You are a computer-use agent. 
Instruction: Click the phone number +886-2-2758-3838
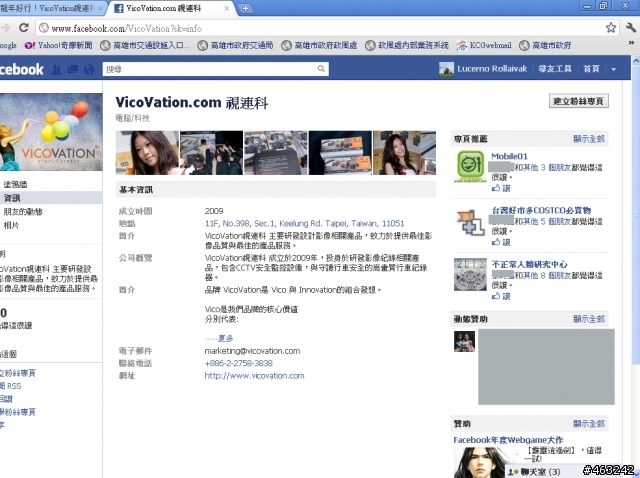(238, 363)
